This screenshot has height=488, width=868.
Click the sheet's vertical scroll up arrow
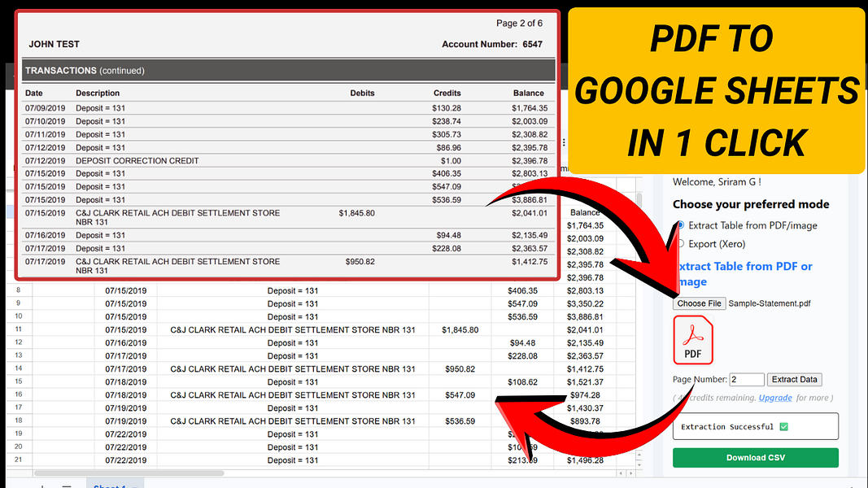pyautogui.click(x=639, y=455)
